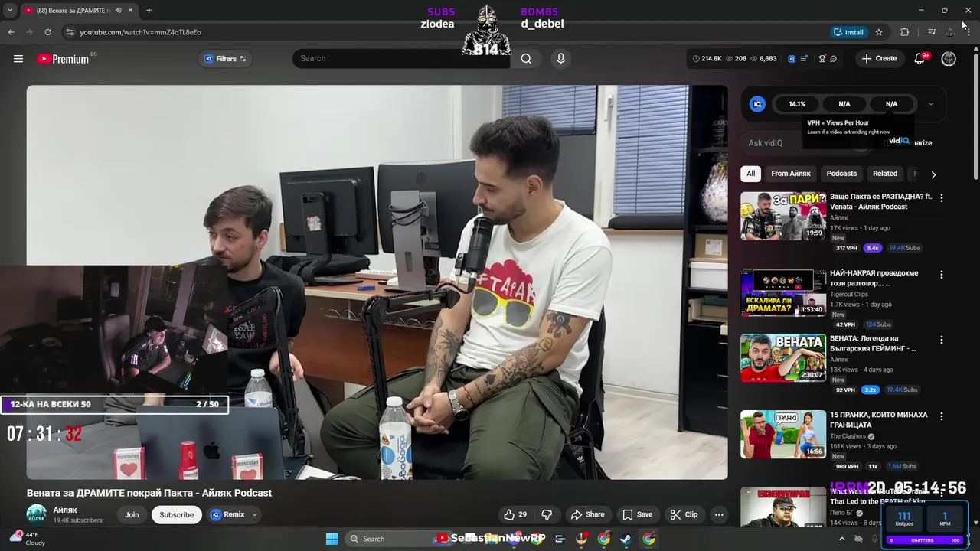This screenshot has width=980, height=551.
Task: Click 5.4x badge under first video
Action: 872,248
